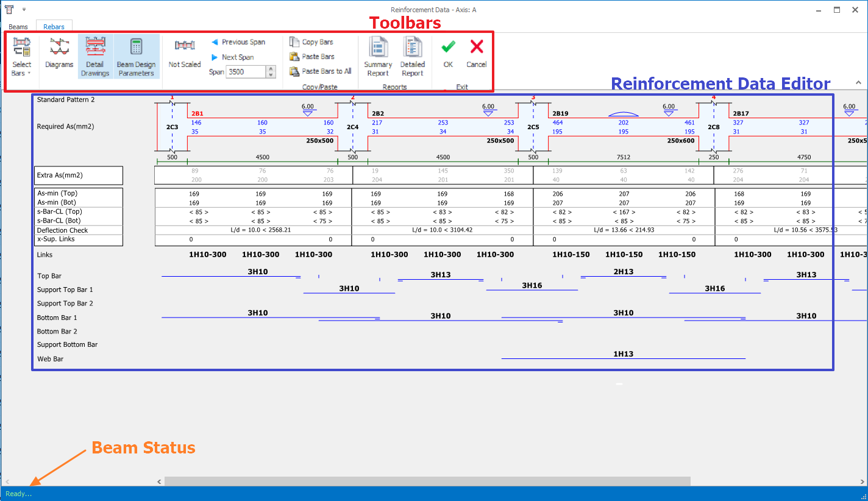Viewport: 868px width, 501px height.
Task: Go to Previous Span
Action: (x=238, y=42)
